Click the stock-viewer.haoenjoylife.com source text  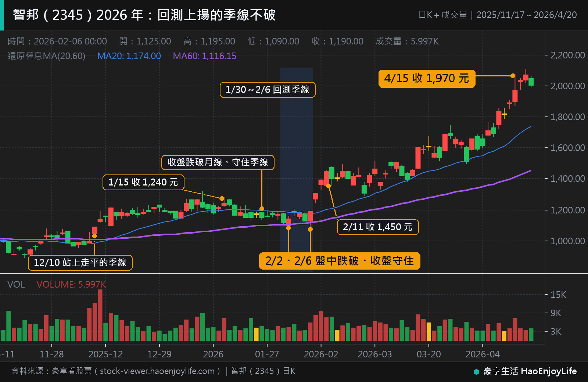coord(157,371)
